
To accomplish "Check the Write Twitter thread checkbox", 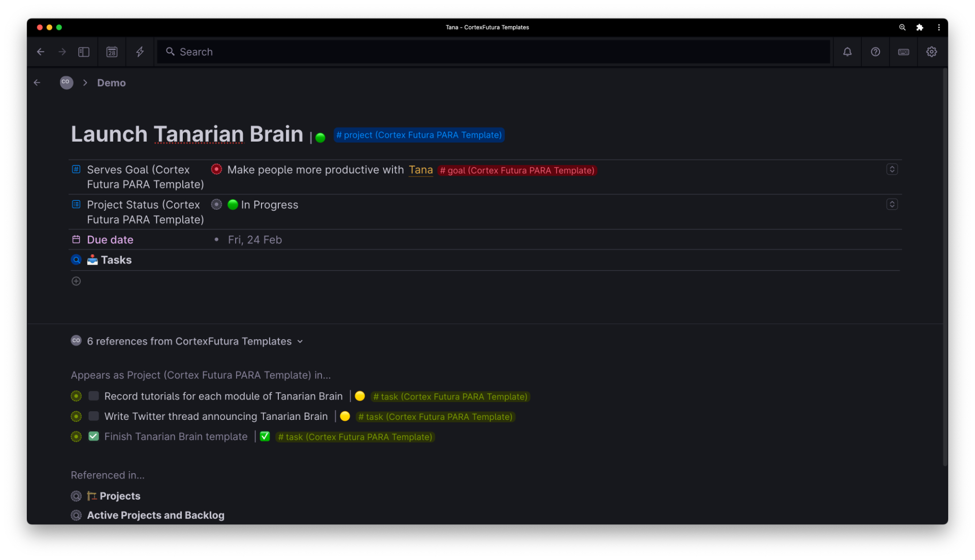I will (93, 416).
